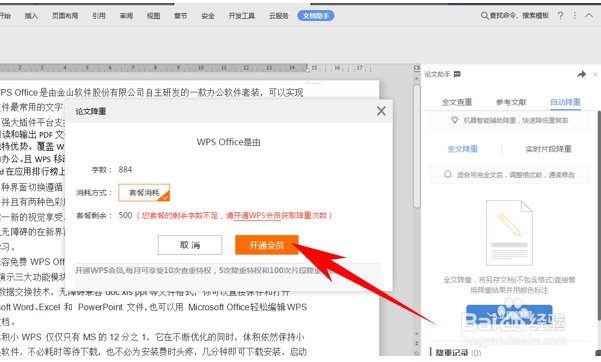The width and height of the screenshot is (601, 362).
Task: Open the 页面布局 ribbon tab
Action: pos(65,16)
